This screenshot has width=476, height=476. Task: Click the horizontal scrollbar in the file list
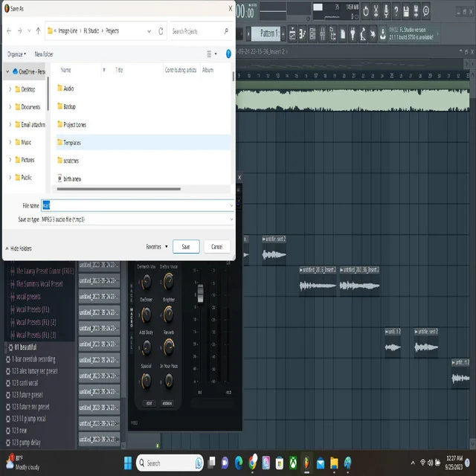[119, 189]
